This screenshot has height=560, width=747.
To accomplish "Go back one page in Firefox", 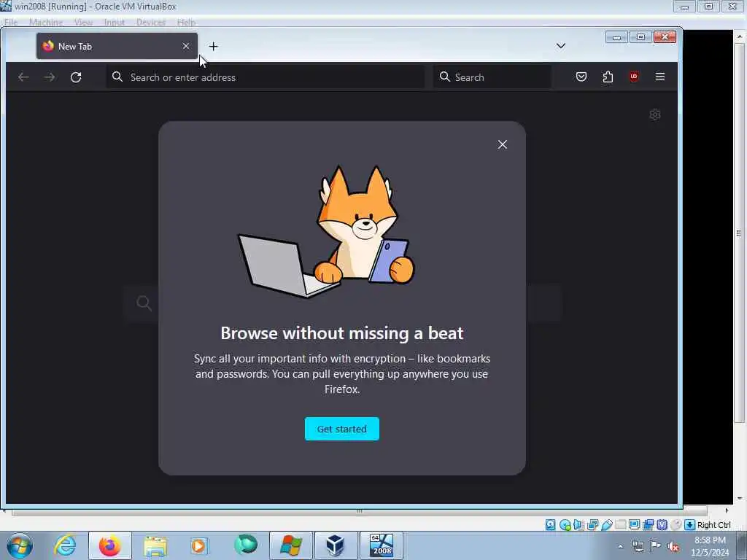I will [x=23, y=77].
